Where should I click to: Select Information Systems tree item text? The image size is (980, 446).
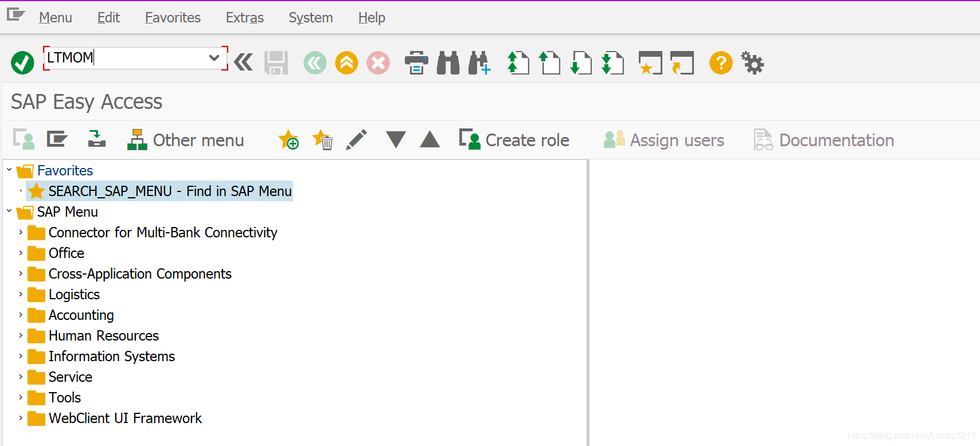112,356
